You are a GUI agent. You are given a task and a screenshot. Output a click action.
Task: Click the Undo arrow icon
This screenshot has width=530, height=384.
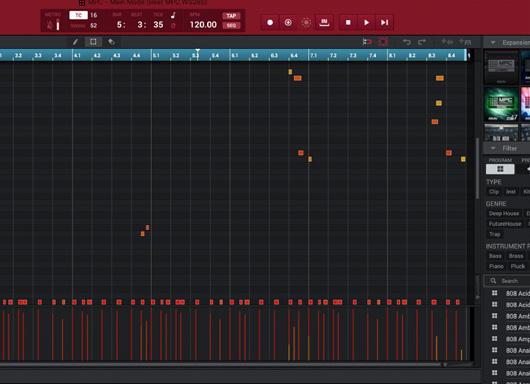click(x=407, y=42)
